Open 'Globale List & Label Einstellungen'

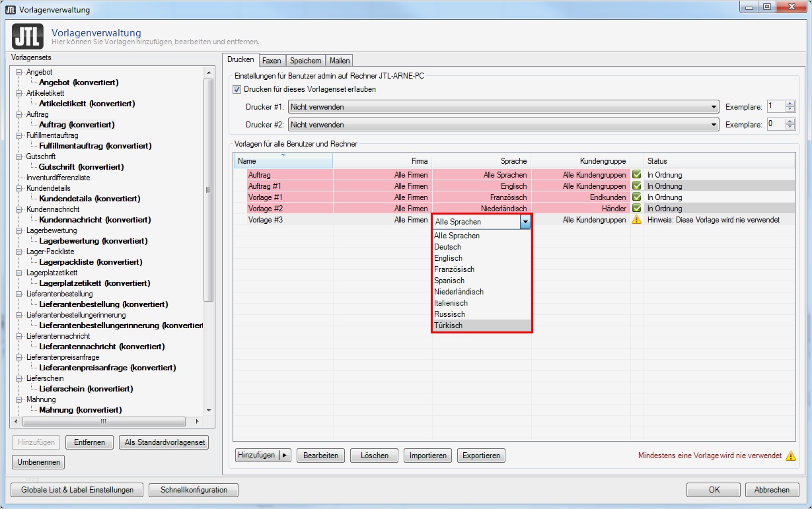coord(77,490)
